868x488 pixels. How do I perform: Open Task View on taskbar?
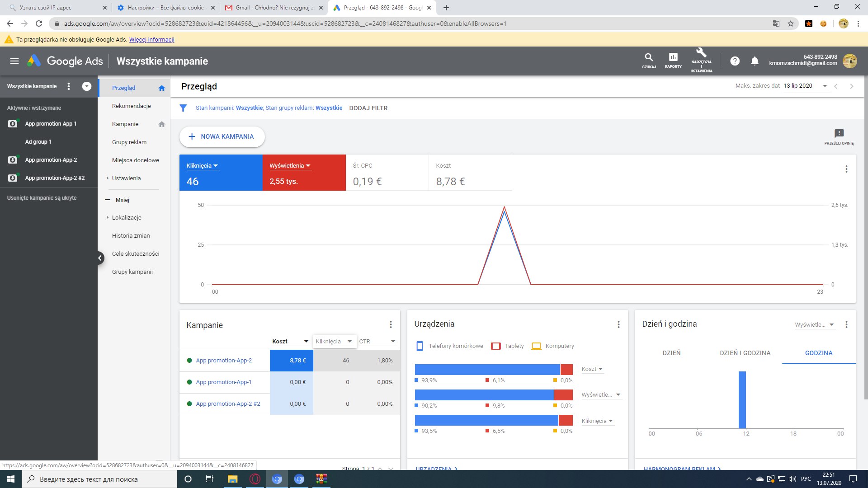coord(210,479)
